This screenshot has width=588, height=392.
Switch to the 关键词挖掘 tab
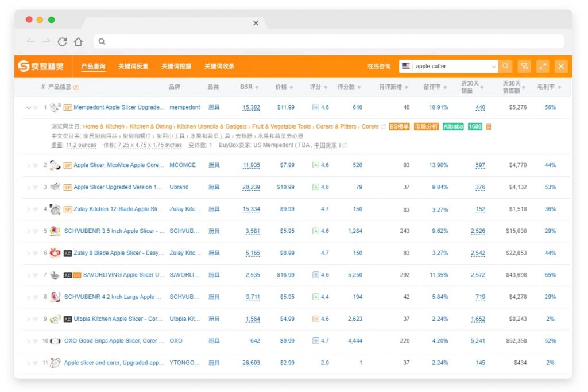176,67
